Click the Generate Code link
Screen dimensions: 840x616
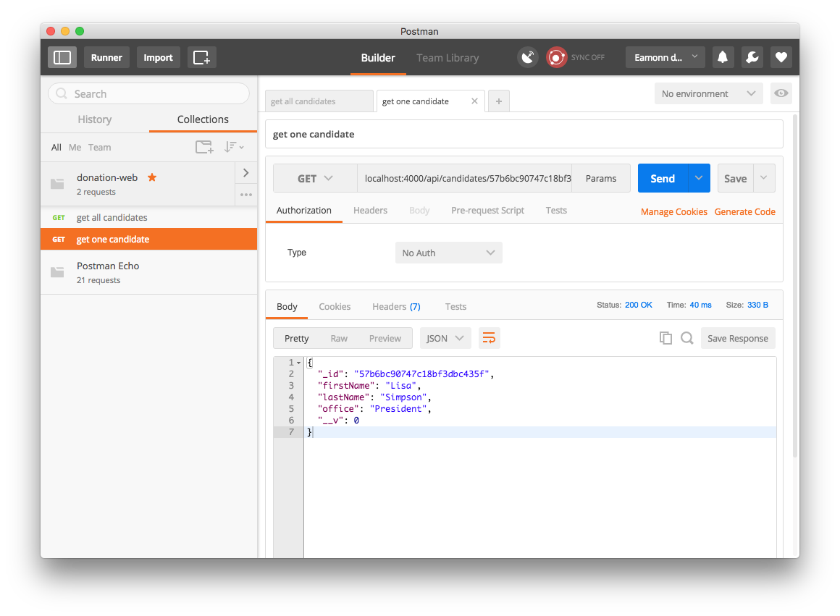tap(744, 211)
